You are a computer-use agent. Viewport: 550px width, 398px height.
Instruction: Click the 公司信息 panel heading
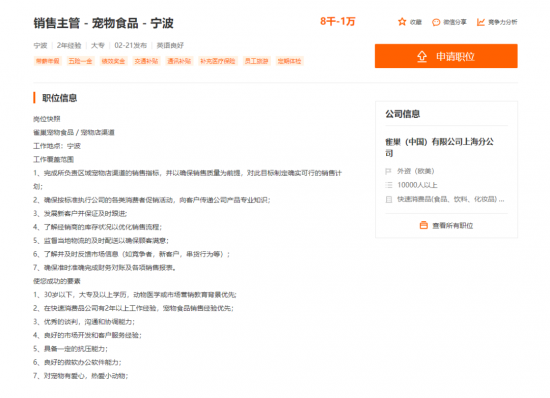[x=403, y=114]
